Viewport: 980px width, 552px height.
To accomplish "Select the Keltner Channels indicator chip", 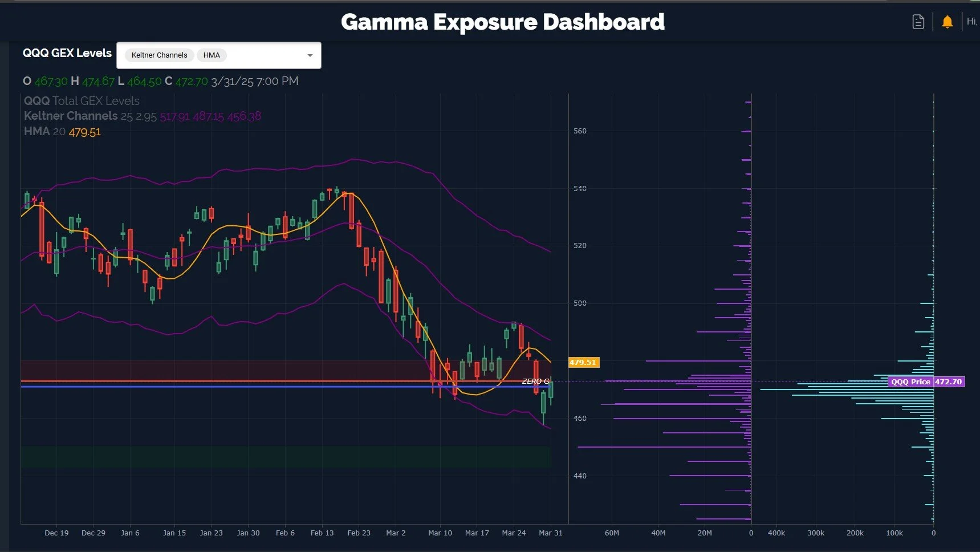I will coord(159,55).
